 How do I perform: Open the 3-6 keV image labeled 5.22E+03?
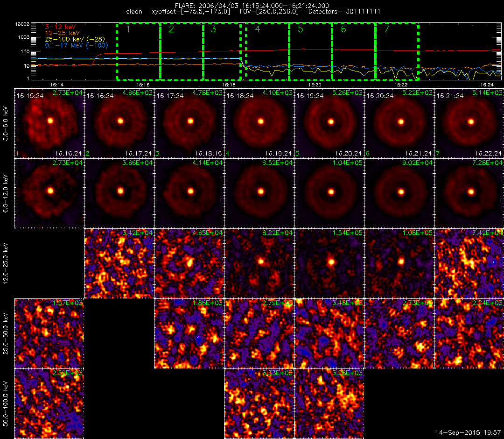(399, 123)
